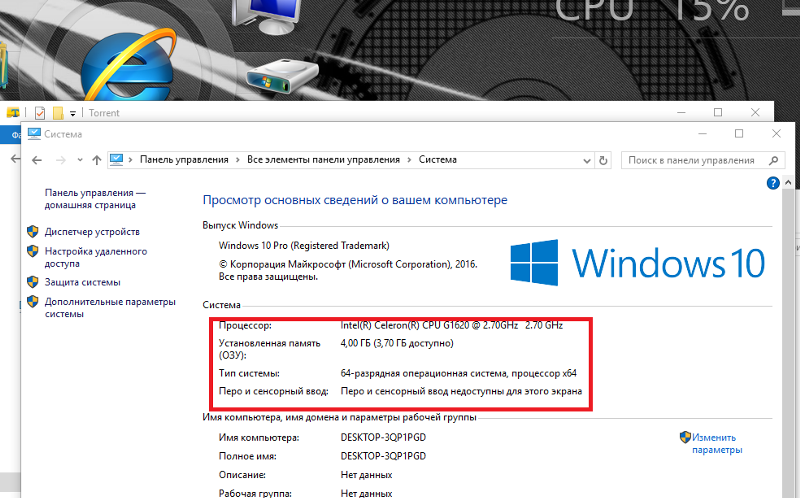Click the Torrent window back arrow

[x=15, y=159]
